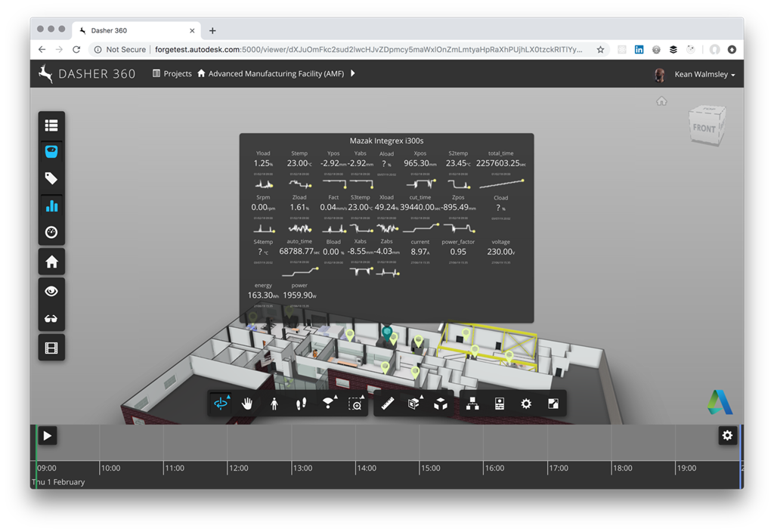The width and height of the screenshot is (774, 532).
Task: Open a new browser tab with plus button
Action: point(212,31)
